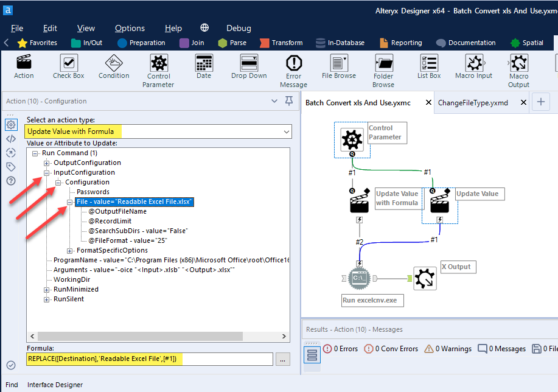Collapse the File value tree node
The height and width of the screenshot is (392, 558).
coord(70,202)
